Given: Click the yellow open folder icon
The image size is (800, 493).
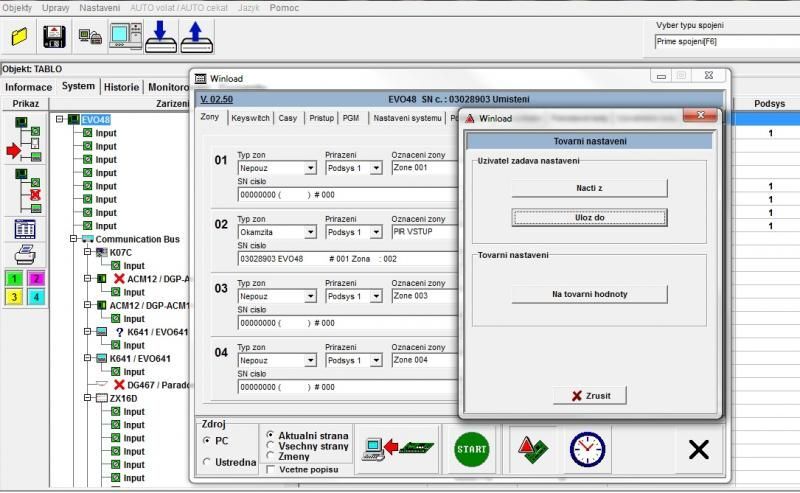Looking at the screenshot, I should pyautogui.click(x=19, y=37).
